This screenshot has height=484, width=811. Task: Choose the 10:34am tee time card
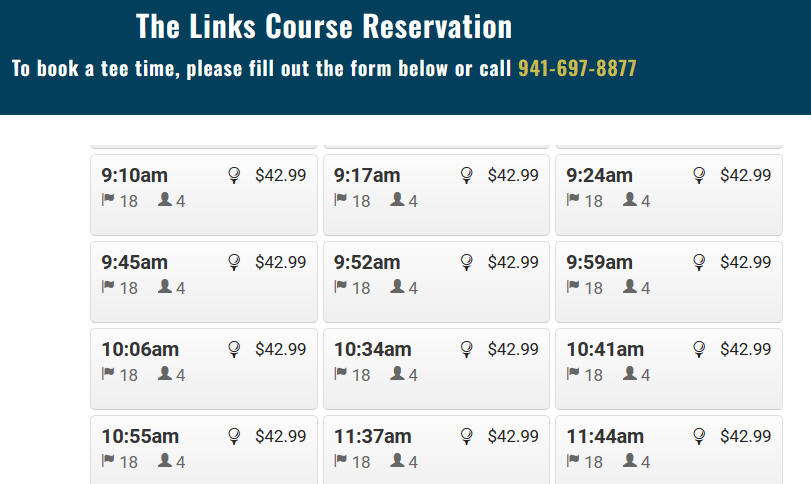click(x=436, y=369)
